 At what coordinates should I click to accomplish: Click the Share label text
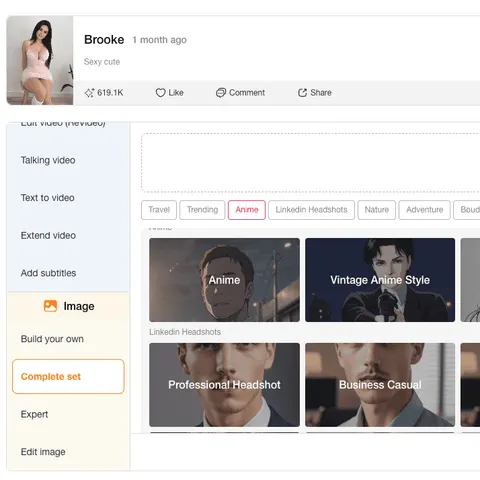point(321,93)
